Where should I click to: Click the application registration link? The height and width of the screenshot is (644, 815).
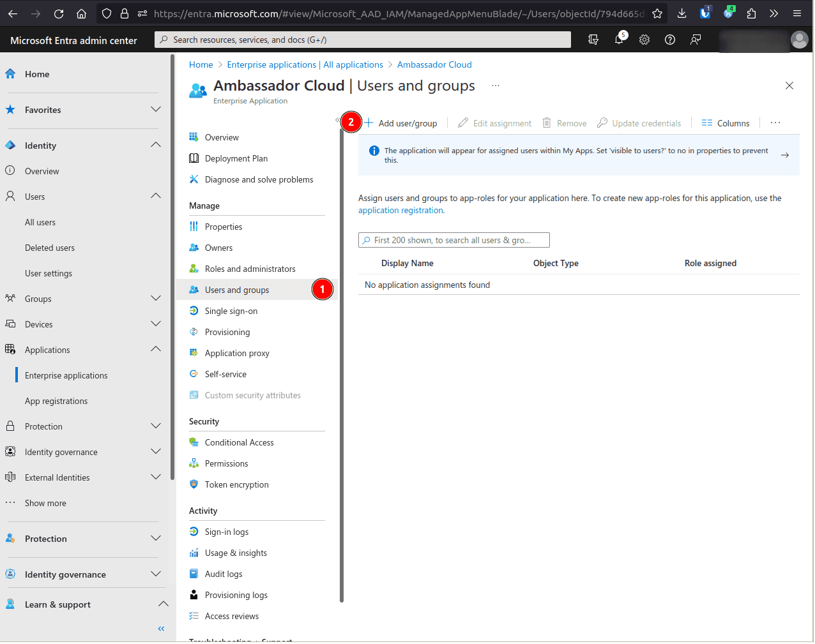(x=400, y=210)
